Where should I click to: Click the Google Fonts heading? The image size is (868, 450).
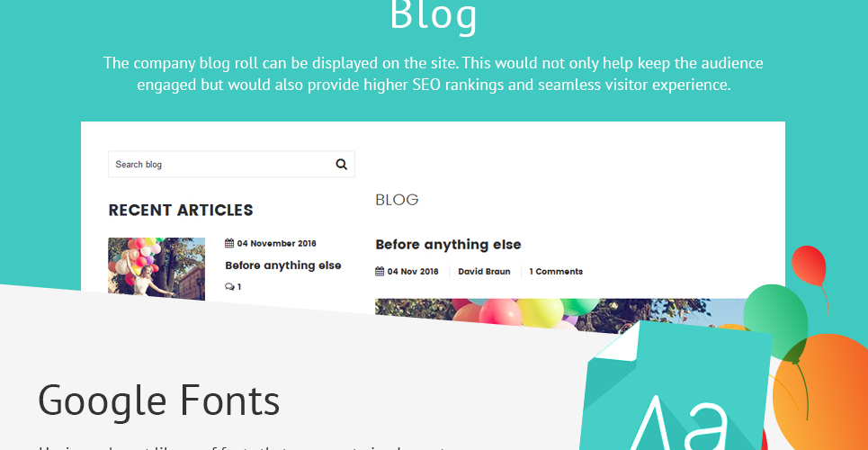tap(159, 400)
